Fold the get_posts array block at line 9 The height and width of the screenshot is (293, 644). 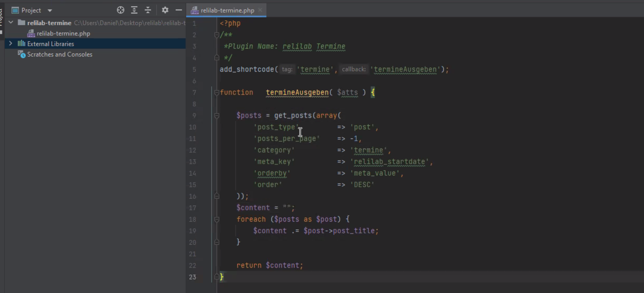tap(217, 116)
